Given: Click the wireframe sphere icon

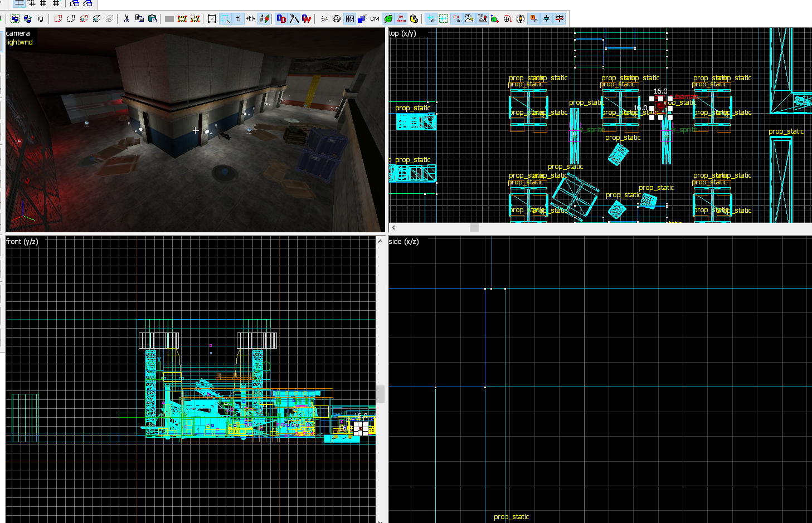Looking at the screenshot, I should click(337, 18).
